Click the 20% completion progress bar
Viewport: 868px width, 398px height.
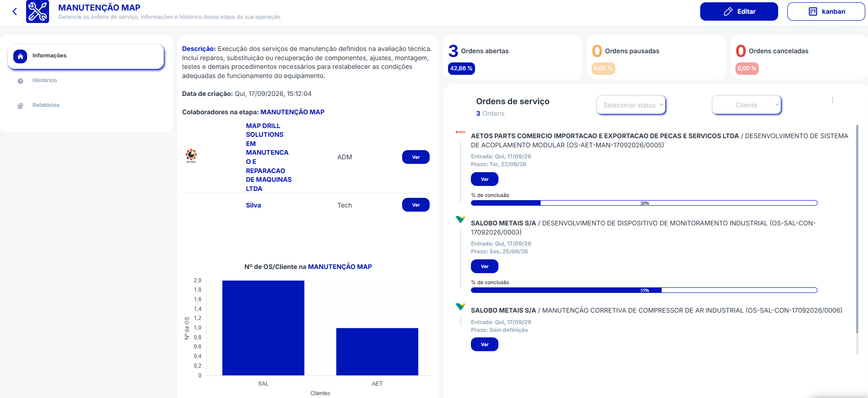[644, 203]
